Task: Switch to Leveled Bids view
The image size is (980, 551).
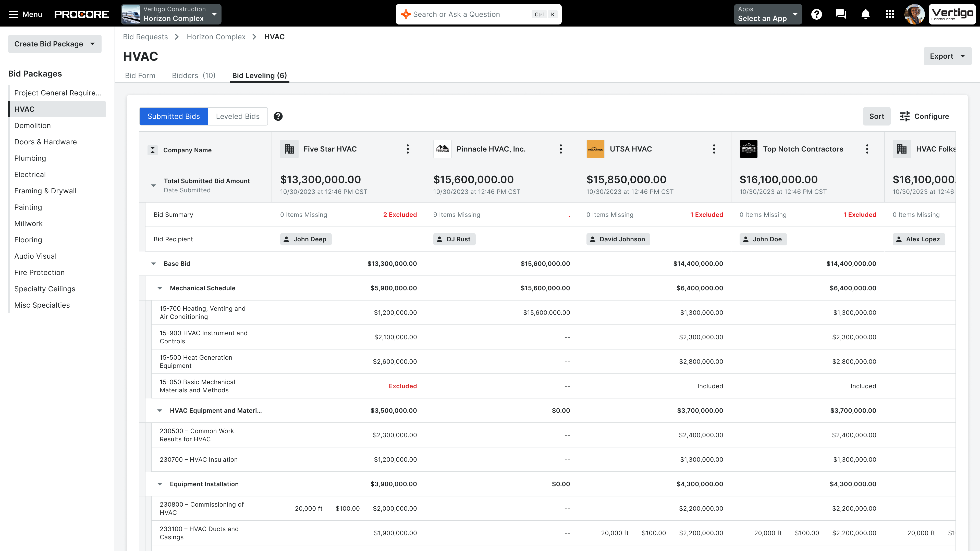Action: 237,116
